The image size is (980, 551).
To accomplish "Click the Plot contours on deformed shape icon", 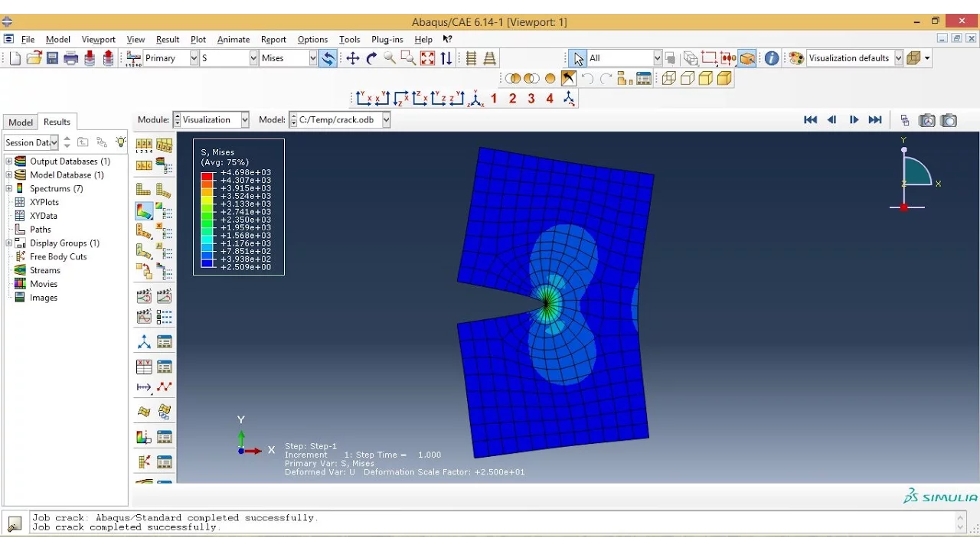I will 144,210.
